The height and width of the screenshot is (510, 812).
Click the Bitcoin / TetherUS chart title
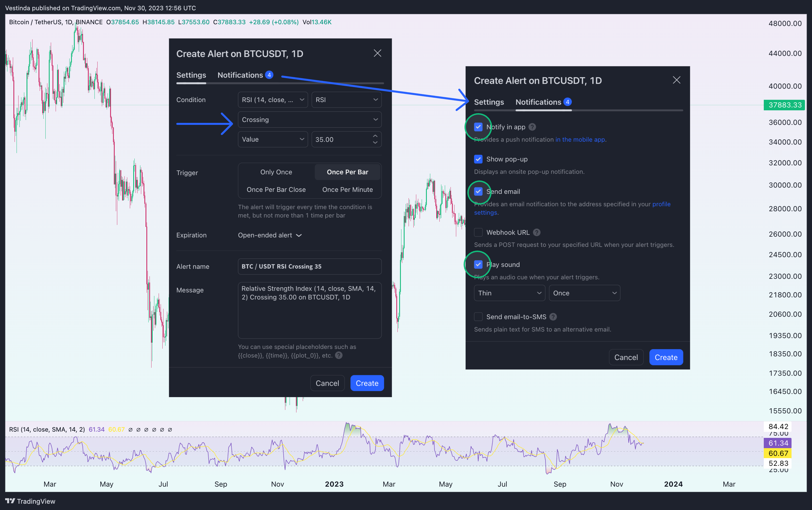pyautogui.click(x=56, y=22)
